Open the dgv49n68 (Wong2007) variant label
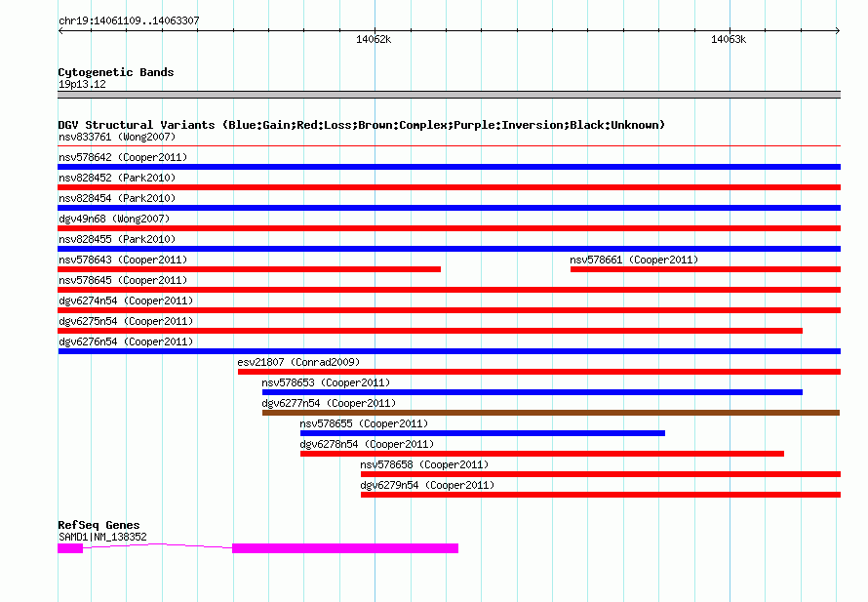Viewport: 868px width, 602px height. click(x=114, y=219)
